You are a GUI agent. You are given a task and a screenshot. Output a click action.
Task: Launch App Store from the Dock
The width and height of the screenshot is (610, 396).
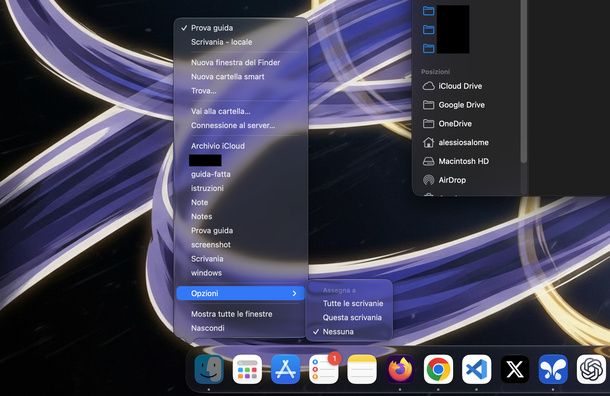coord(285,369)
